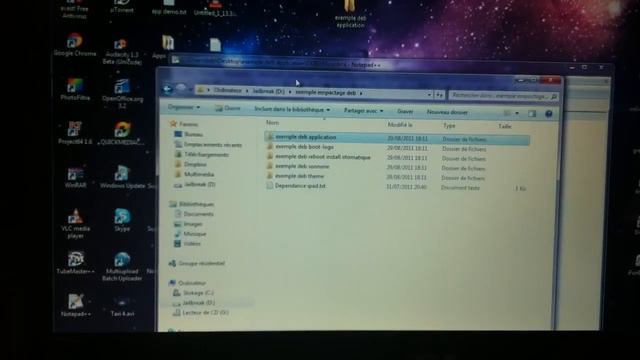Select the exemple deb application desktop folder
640x360 pixels.
tap(350, 15)
